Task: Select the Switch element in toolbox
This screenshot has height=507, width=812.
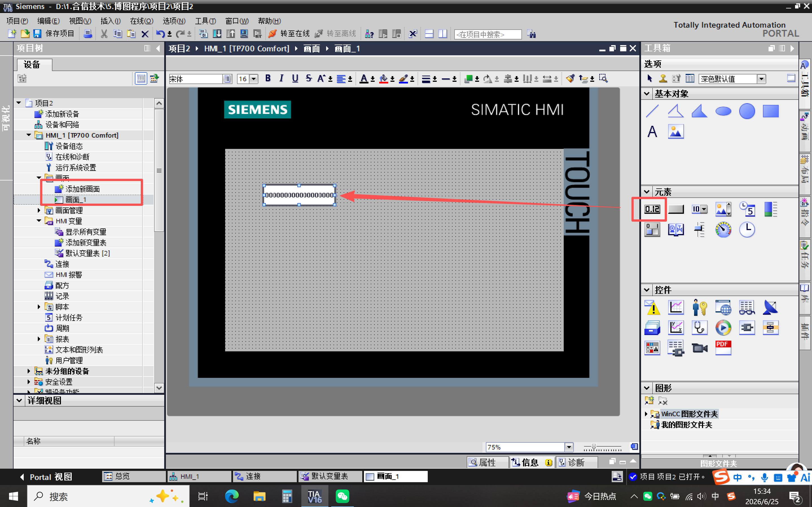Action: [652, 230]
